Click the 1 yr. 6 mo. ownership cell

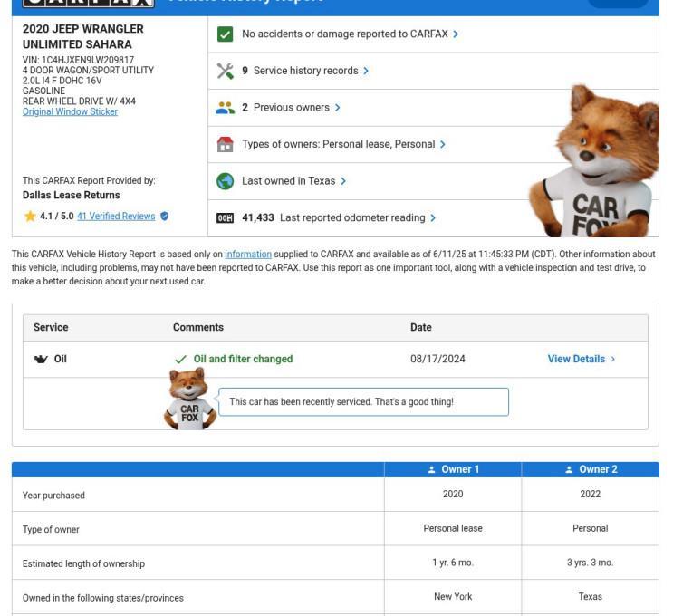coord(453,563)
